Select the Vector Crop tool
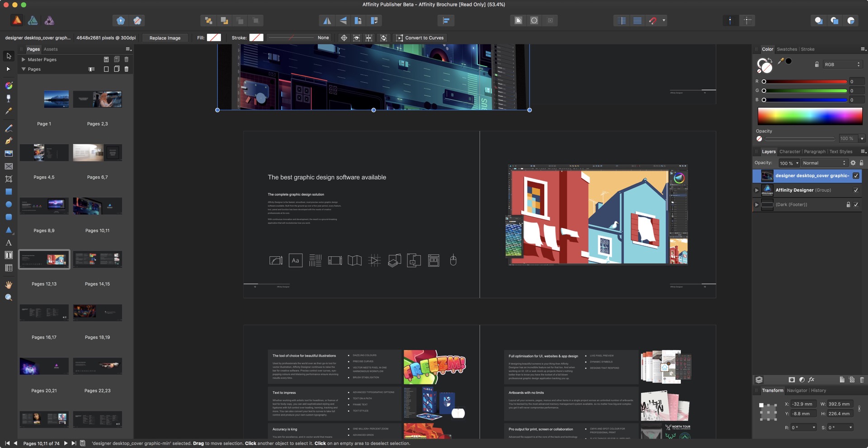 coord(9,179)
